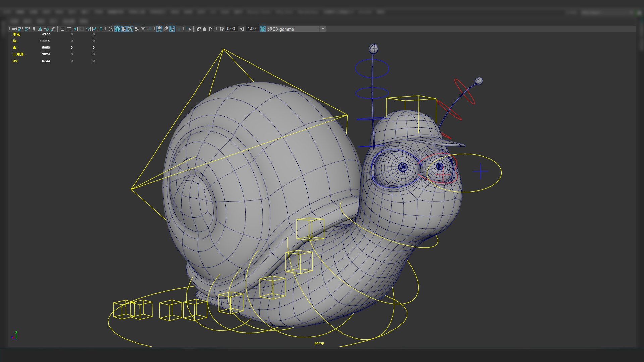Toggle viewport Shadows icon
Image resolution: width=644 pixels, height=362 pixels.
tap(149, 29)
